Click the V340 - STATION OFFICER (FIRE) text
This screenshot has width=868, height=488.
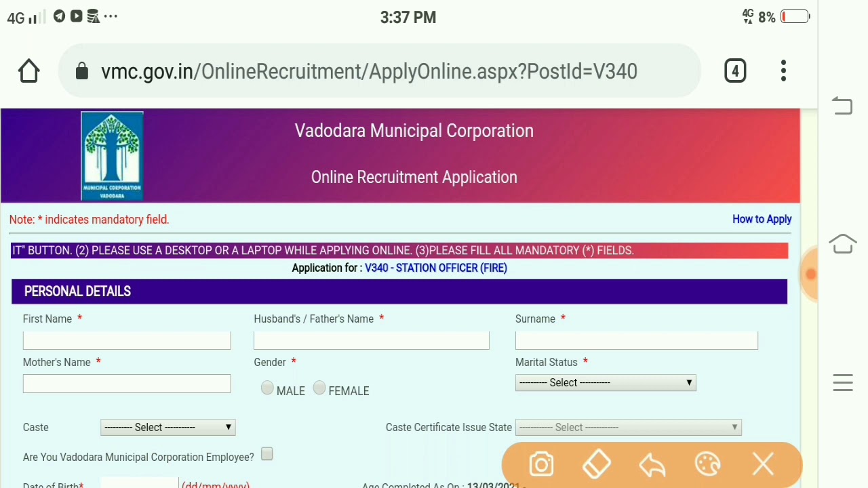point(436,268)
